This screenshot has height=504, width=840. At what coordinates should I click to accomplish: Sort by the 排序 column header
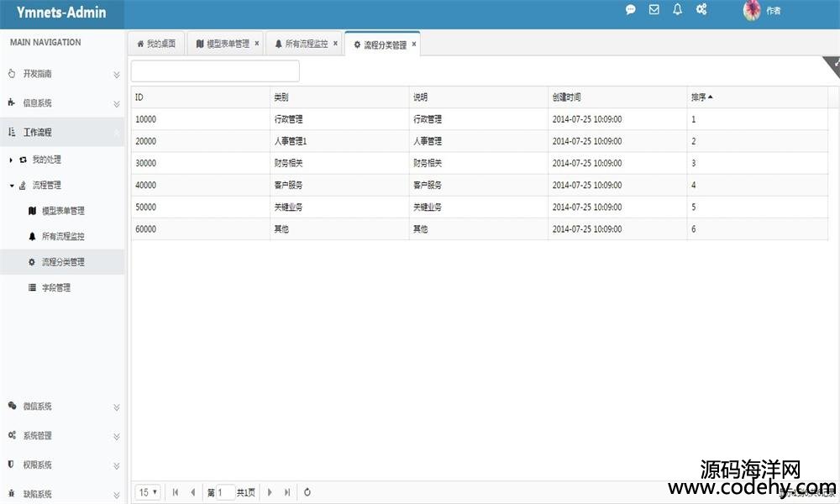click(699, 97)
